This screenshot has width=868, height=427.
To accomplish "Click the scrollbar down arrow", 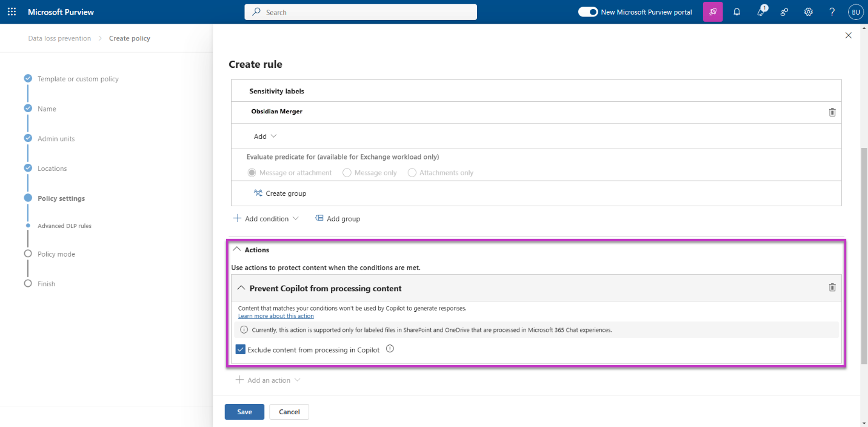I will point(864,422).
